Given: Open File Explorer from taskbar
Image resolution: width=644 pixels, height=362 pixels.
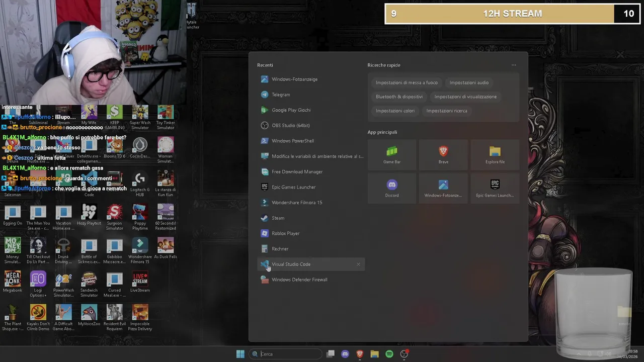Looking at the screenshot, I should tap(374, 354).
